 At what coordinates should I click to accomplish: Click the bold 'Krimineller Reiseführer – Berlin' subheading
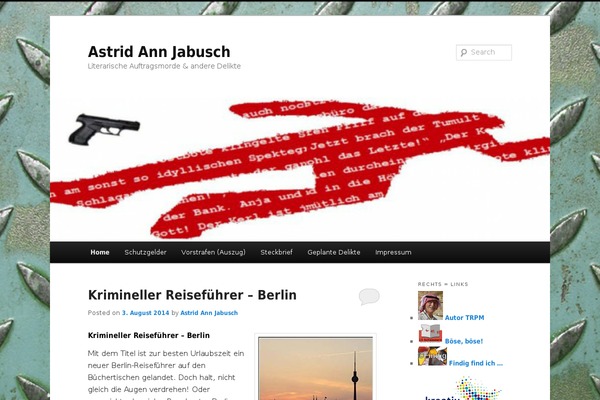(x=149, y=335)
